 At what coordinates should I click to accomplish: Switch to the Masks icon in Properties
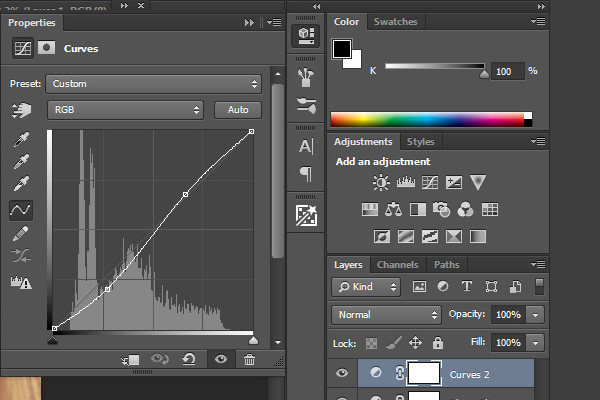pos(46,48)
